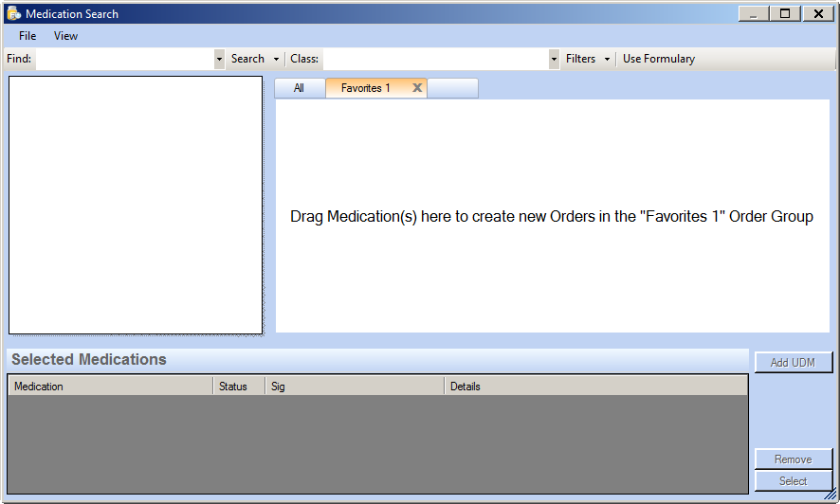Screen dimensions: 840x504
Task: Open the Search options dropdown arrow
Action: point(277,59)
